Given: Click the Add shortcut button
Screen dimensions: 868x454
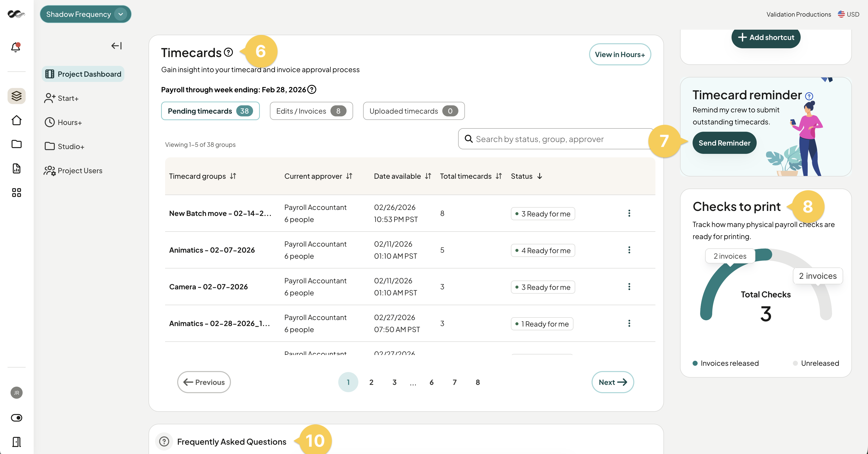Looking at the screenshot, I should tap(766, 37).
